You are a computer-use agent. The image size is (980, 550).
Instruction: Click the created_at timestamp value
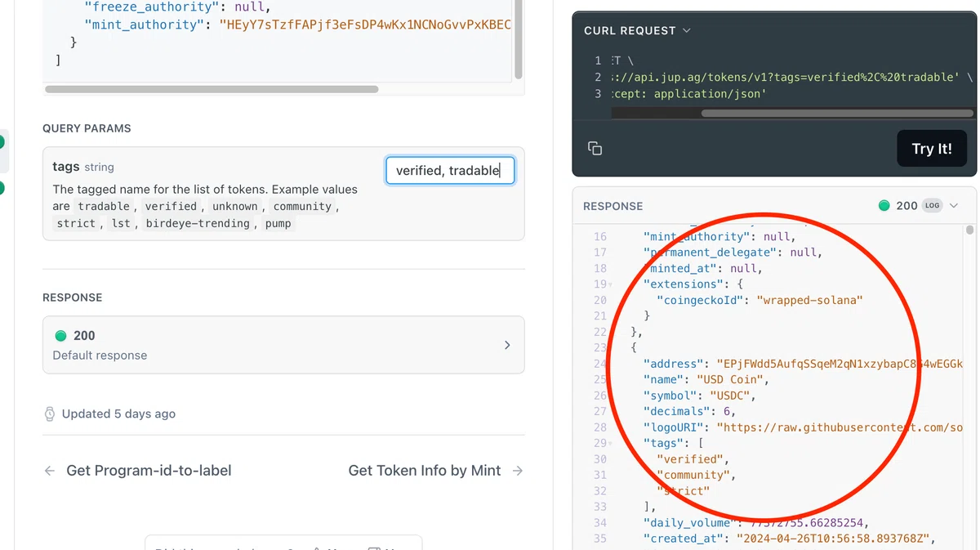[x=835, y=539]
